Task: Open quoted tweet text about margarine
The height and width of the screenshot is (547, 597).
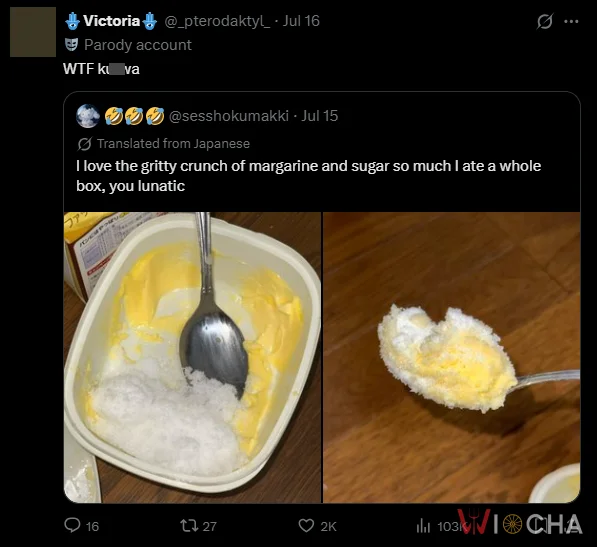Action: [308, 176]
